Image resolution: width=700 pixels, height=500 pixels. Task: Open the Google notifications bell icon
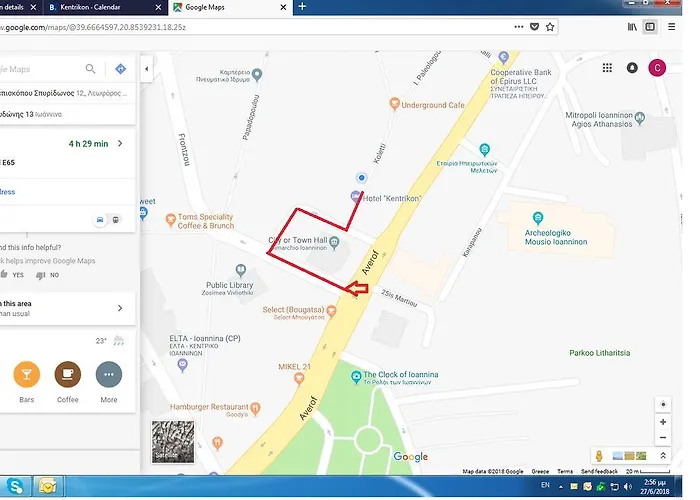pos(632,68)
